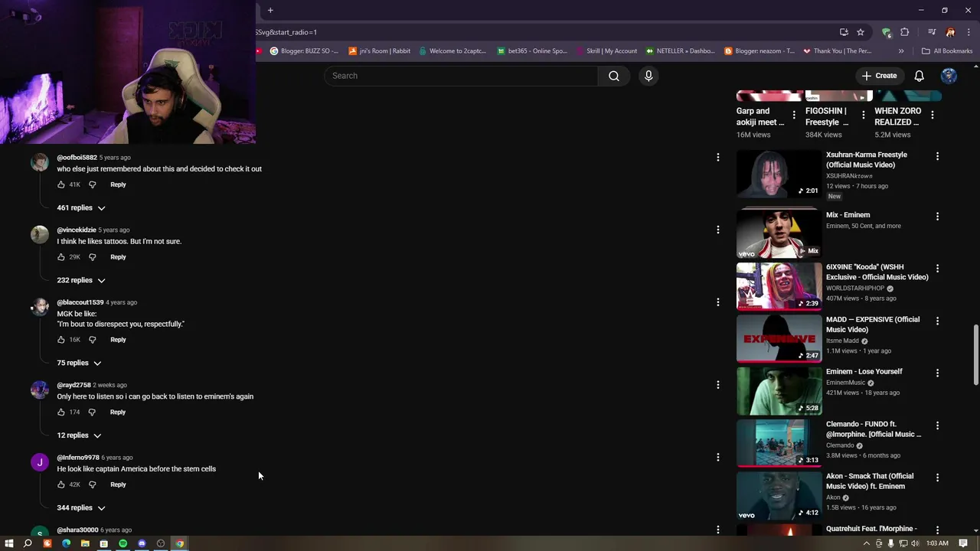Open Windows taskbar search

pos(28,543)
